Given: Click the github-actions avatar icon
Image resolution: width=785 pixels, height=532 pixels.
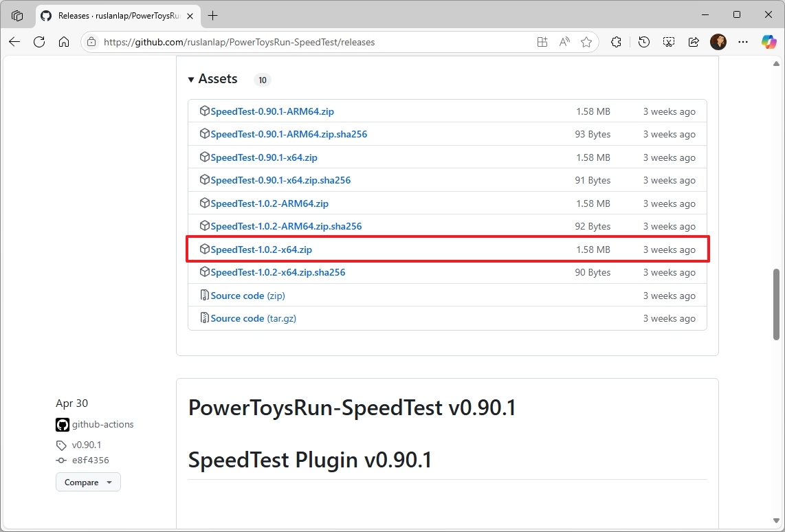Looking at the screenshot, I should (x=63, y=425).
